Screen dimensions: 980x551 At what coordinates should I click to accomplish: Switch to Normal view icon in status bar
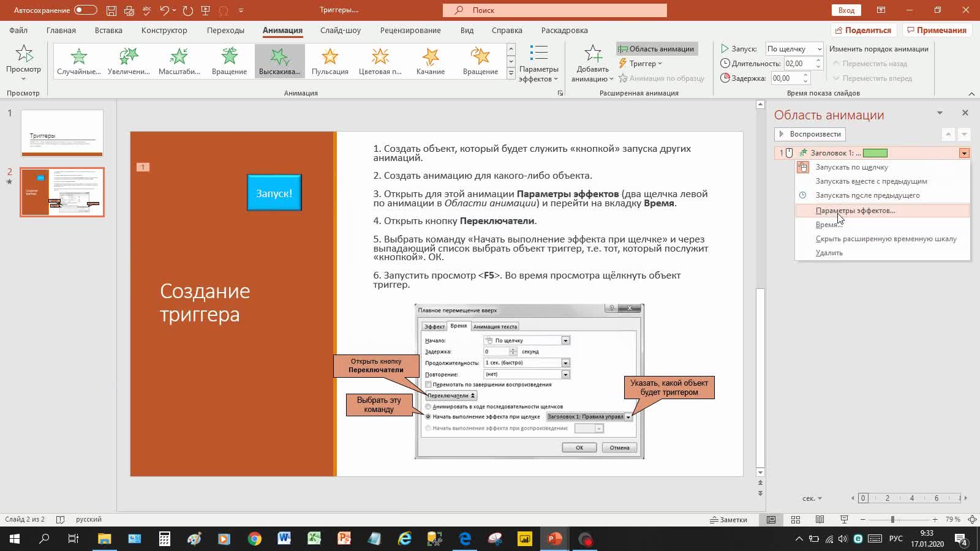(771, 520)
